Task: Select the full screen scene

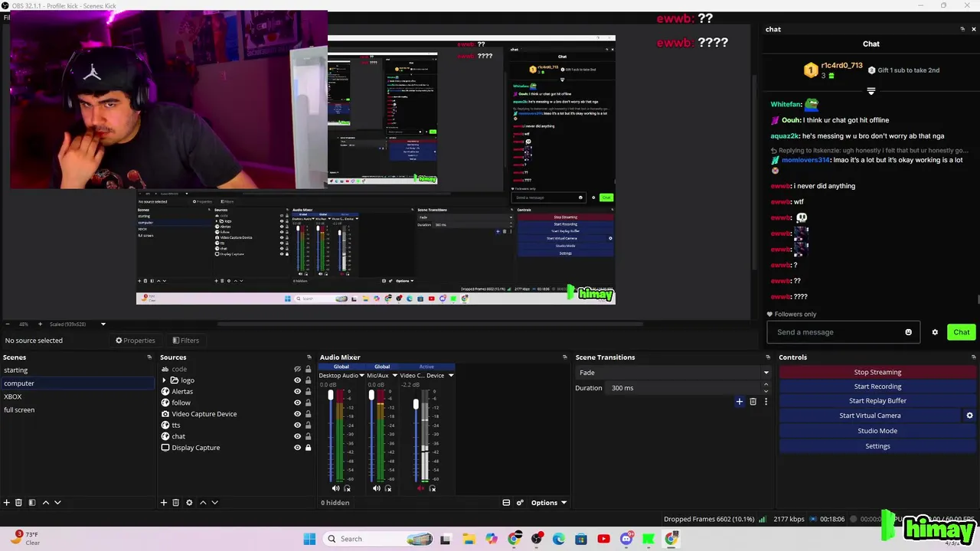Action: click(77, 409)
